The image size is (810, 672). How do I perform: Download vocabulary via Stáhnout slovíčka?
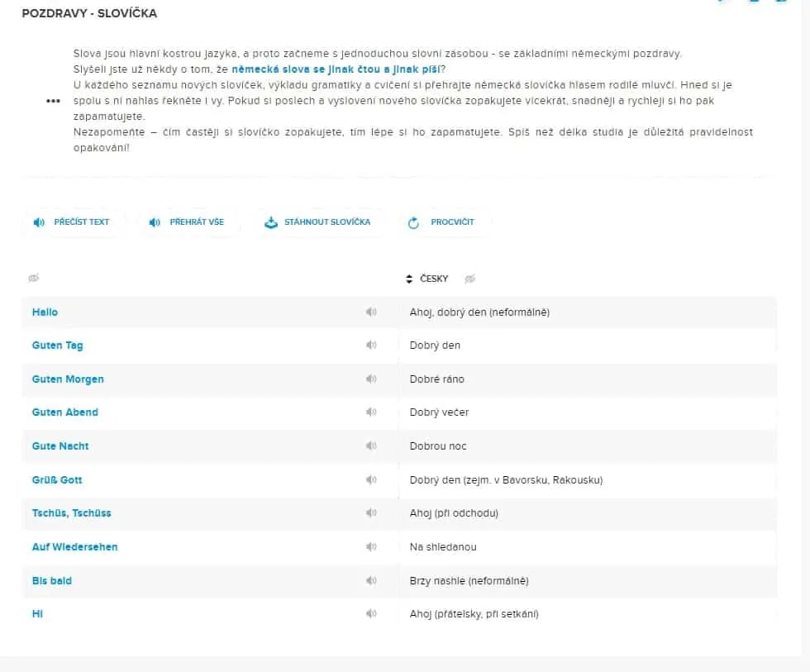pyautogui.click(x=319, y=222)
